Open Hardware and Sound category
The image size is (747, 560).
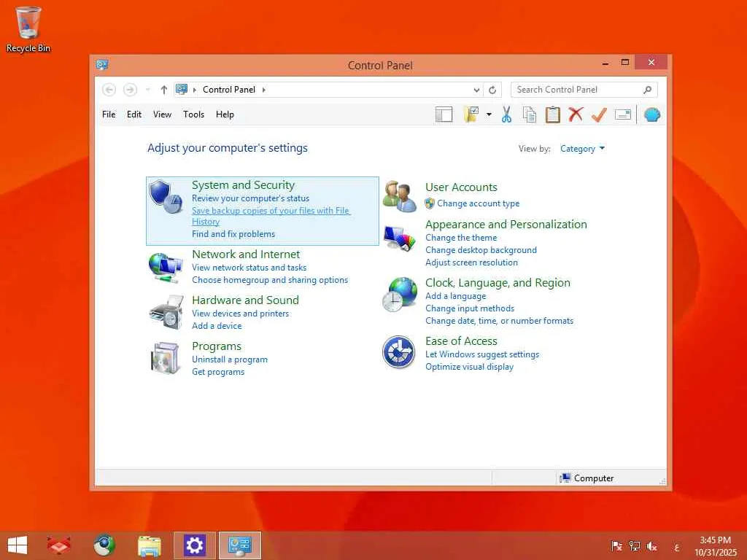click(x=245, y=300)
